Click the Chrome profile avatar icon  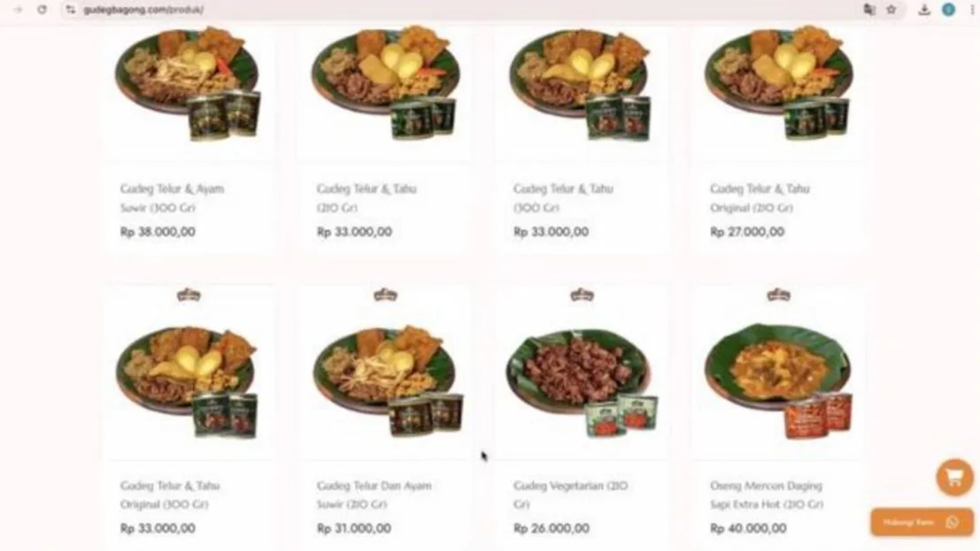[x=948, y=9]
